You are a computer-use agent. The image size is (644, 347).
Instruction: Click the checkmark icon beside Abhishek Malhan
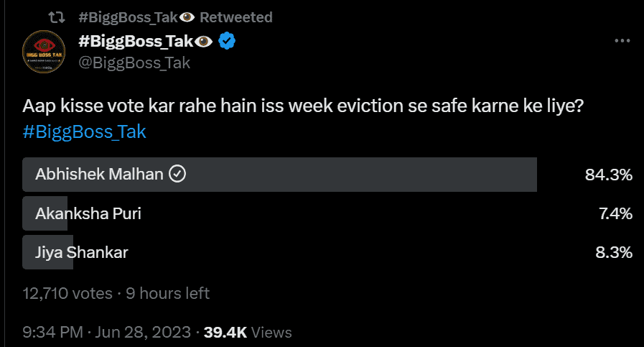click(x=177, y=174)
